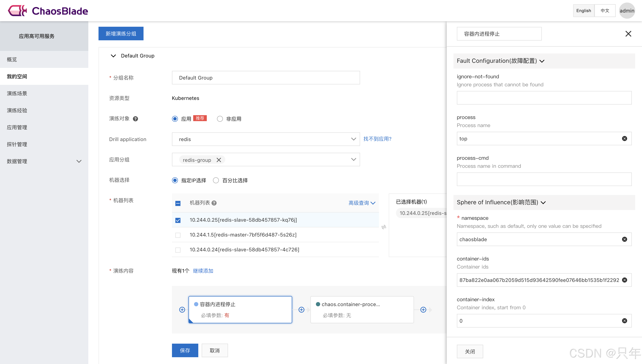Image resolution: width=642 pixels, height=364 pixels.
Task: Add node before 容器内进程停止 step
Action: click(182, 310)
